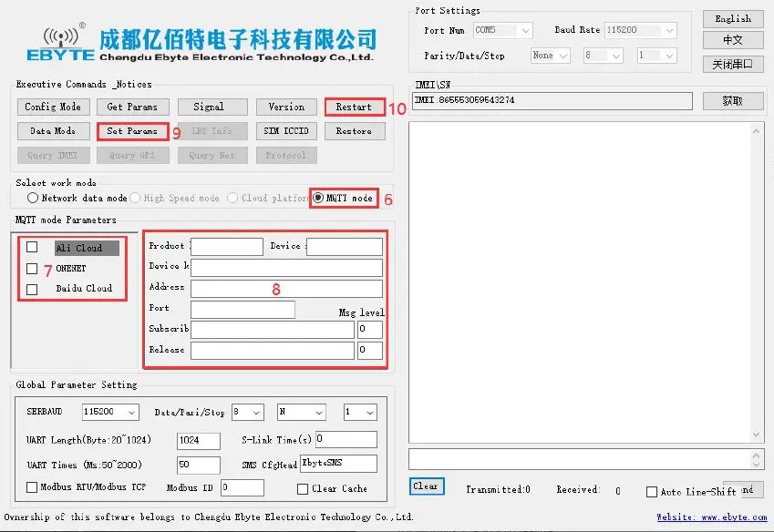Image resolution: width=774 pixels, height=532 pixels.
Task: Click the Clear button
Action: [427, 486]
